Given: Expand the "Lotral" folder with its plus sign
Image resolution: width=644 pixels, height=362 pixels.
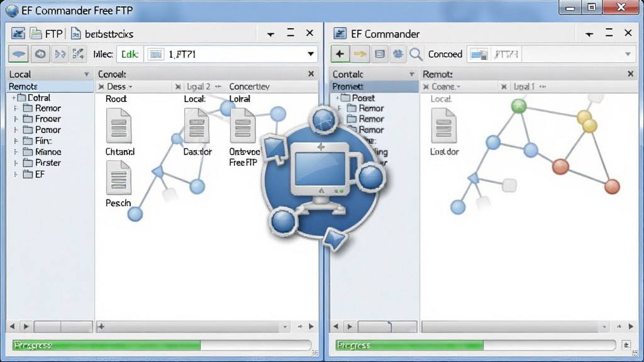Looking at the screenshot, I should (14, 97).
